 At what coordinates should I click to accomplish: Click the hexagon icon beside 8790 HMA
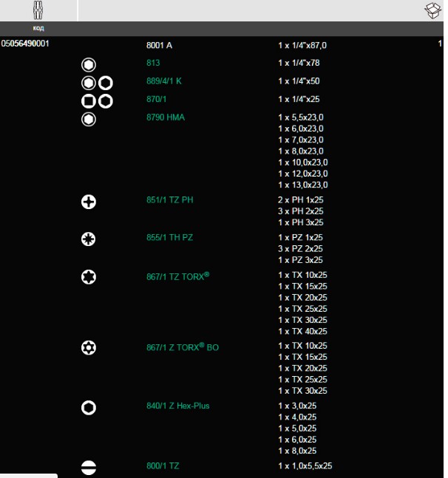(x=89, y=119)
